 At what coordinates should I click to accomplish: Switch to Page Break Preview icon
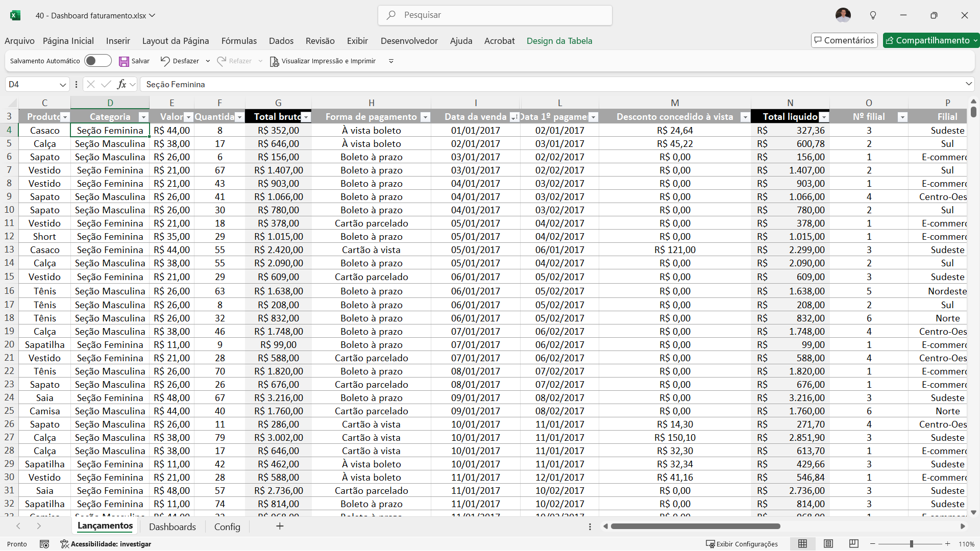click(x=854, y=544)
